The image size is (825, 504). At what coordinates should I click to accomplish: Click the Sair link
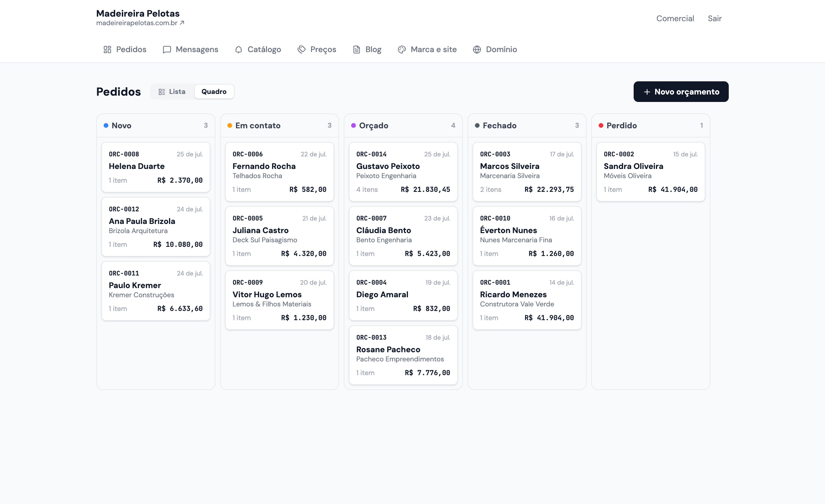coord(714,18)
